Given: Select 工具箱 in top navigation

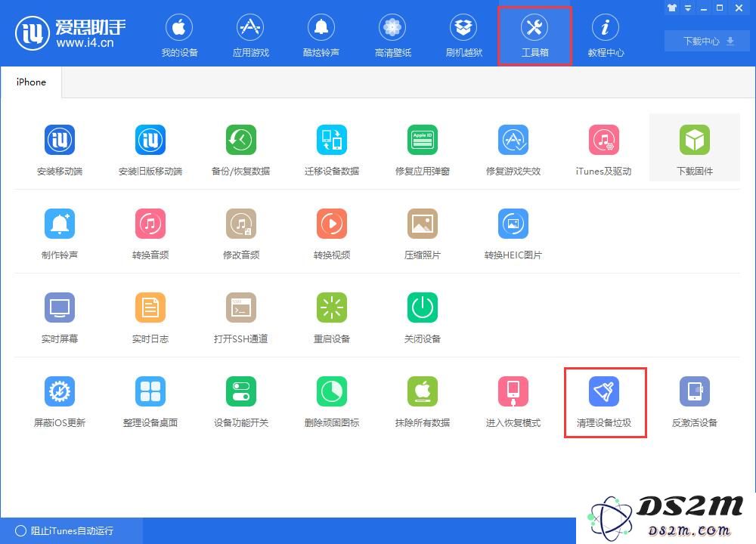Looking at the screenshot, I should [x=534, y=36].
